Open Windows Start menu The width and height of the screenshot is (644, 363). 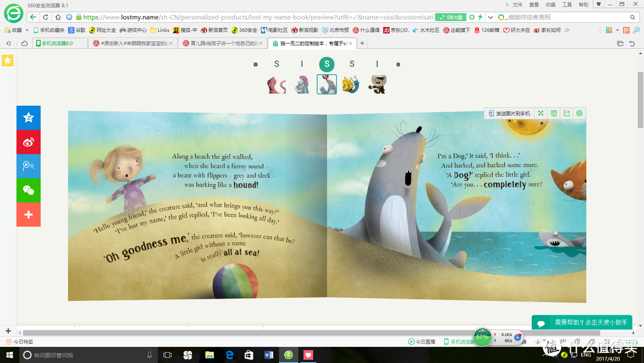coord(10,355)
